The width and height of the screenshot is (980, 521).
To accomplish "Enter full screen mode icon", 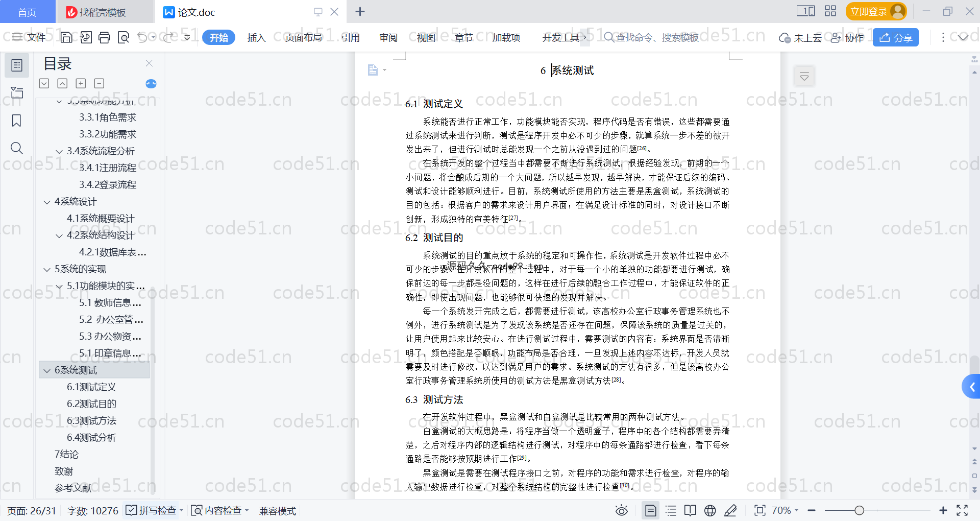I will click(x=962, y=510).
